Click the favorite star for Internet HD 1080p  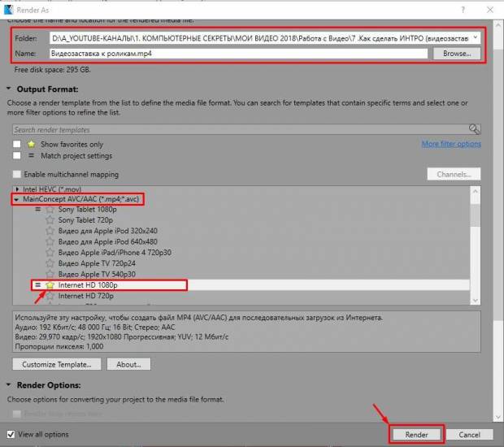click(x=50, y=285)
